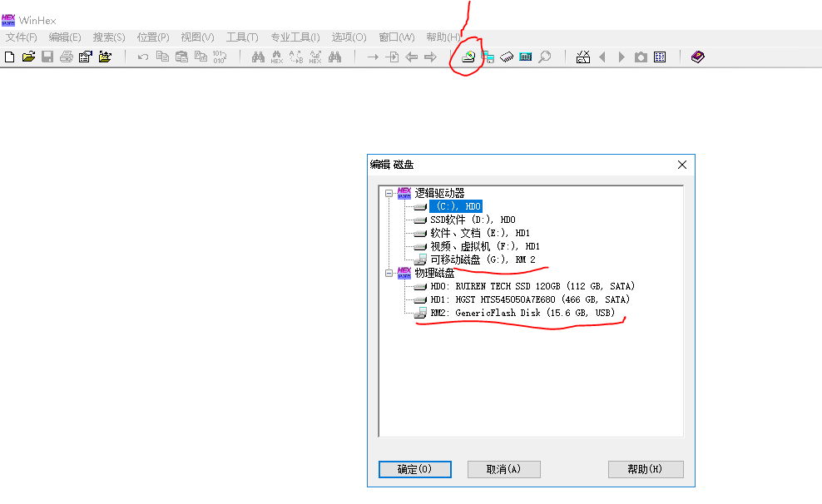Open the 文件(F) menu
The width and height of the screenshot is (822, 504).
tap(22, 37)
